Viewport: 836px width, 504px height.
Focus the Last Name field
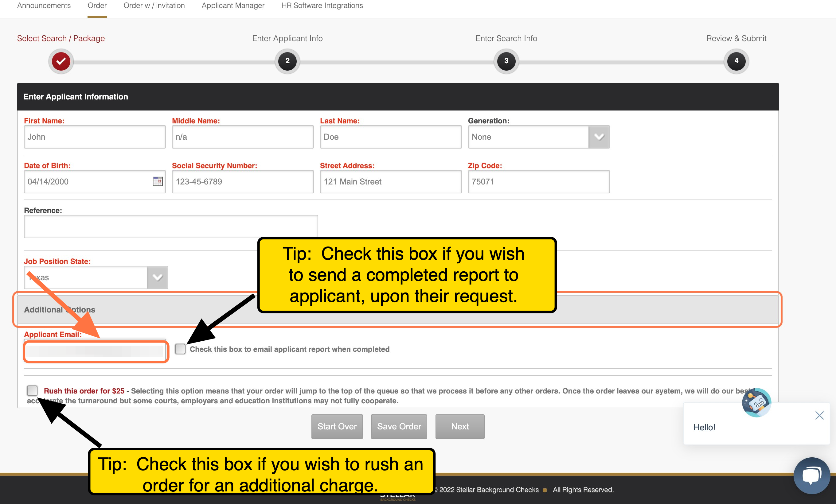(x=391, y=137)
